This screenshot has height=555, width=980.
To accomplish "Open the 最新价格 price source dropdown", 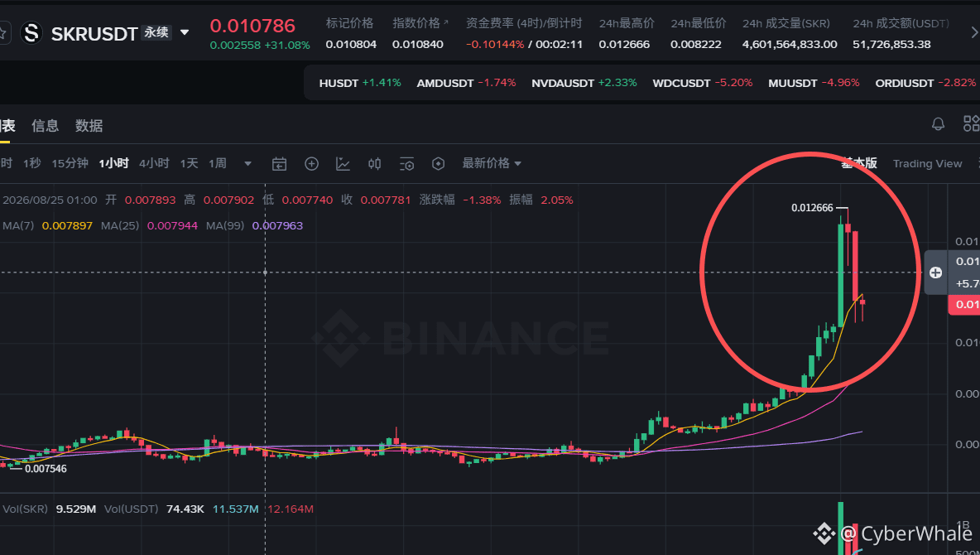I will [492, 163].
